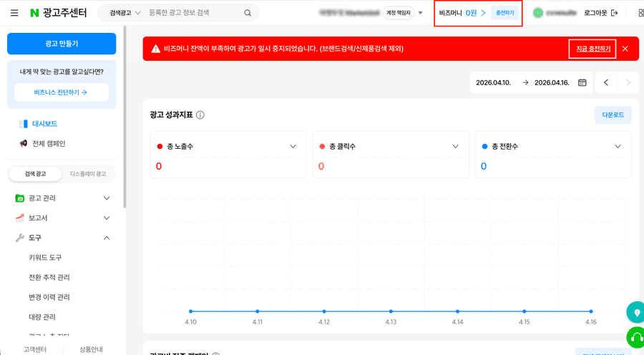644x355 pixels.
Task: Click the 계정 책임자 badge
Action: click(x=399, y=13)
